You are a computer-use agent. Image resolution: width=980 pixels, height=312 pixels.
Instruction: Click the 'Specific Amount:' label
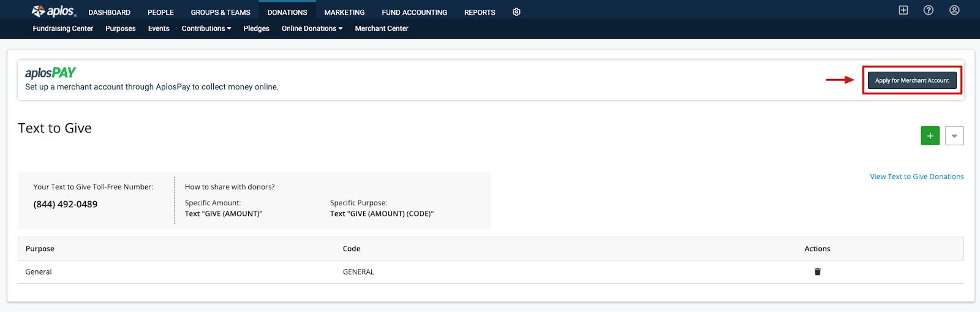213,203
